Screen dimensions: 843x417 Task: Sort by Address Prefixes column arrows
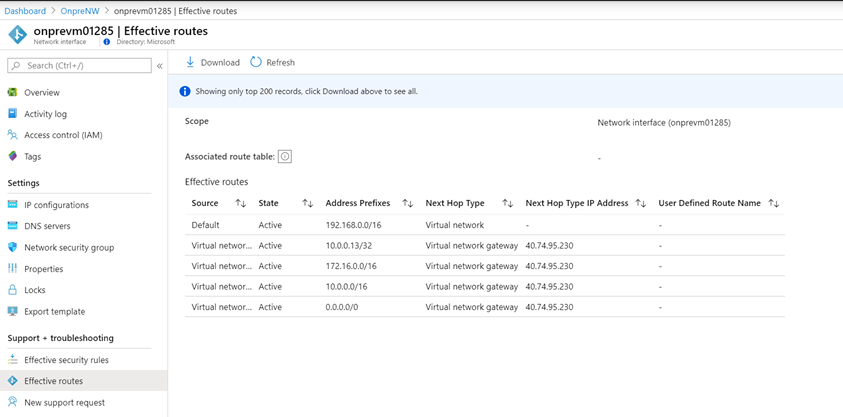pyautogui.click(x=407, y=204)
